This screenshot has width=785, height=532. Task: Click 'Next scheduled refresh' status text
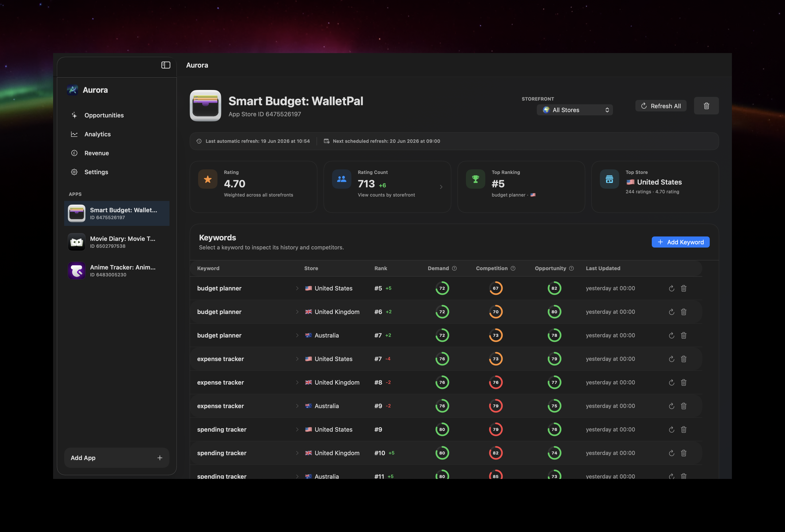386,141
